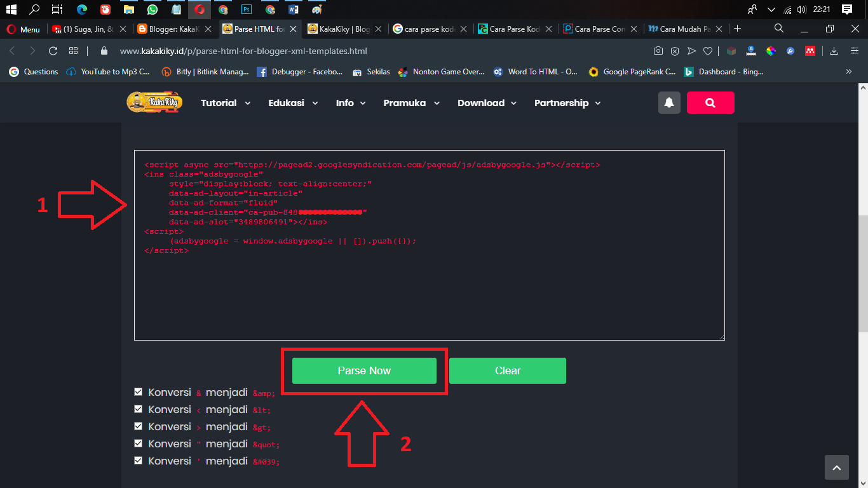
Task: Click the color wheel extension icon
Action: click(771, 51)
